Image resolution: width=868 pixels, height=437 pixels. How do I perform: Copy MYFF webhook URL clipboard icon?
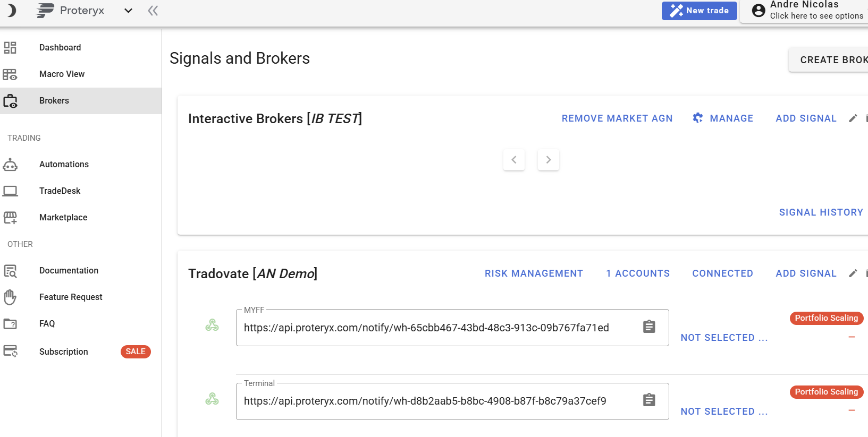click(649, 327)
